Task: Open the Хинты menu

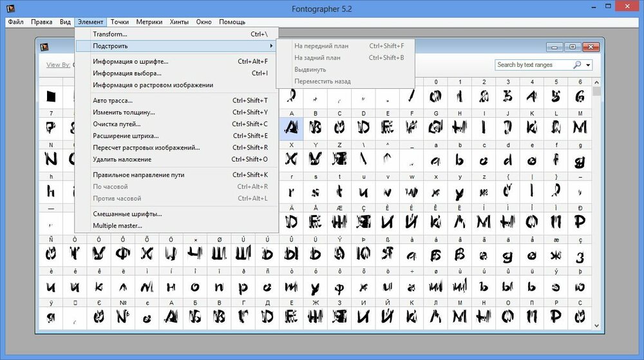Action: [179, 22]
